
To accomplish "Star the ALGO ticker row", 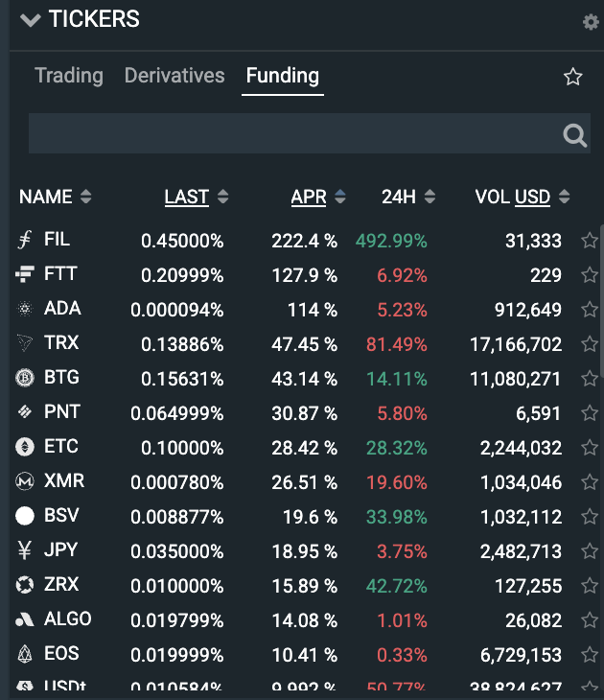I will 590,619.
